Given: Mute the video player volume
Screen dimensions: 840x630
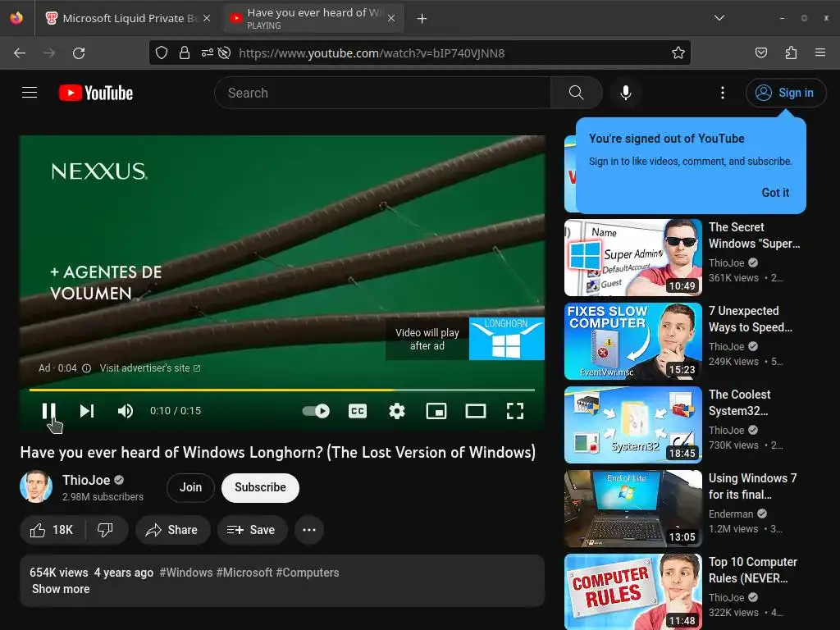Looking at the screenshot, I should (x=126, y=411).
